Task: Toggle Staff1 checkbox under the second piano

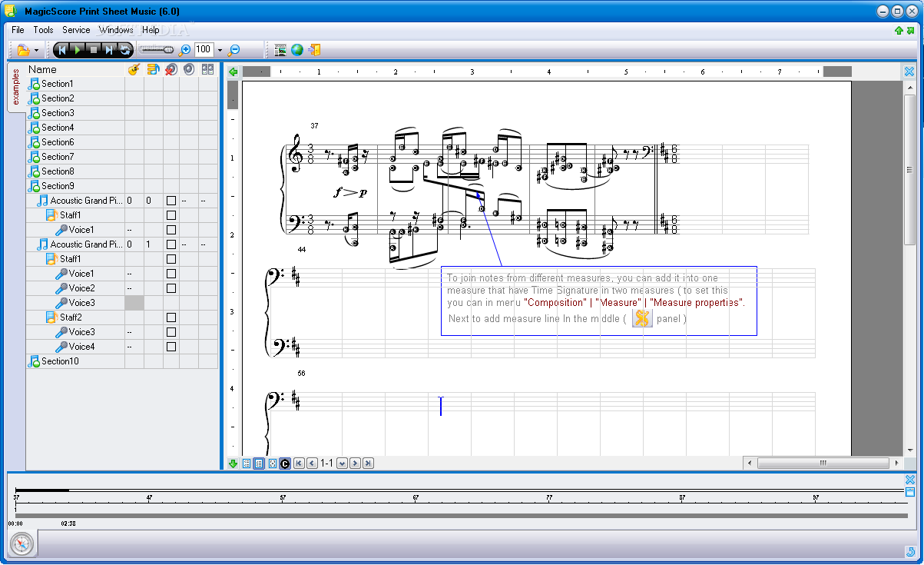Action: tap(171, 259)
